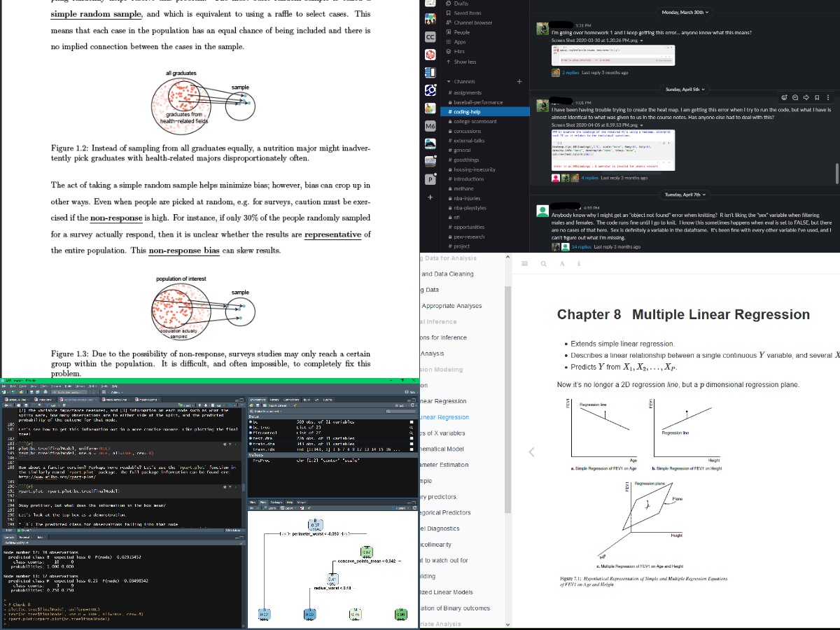Click the add reaction emoji icon on message
This screenshot has width=840, height=630.
785,97
